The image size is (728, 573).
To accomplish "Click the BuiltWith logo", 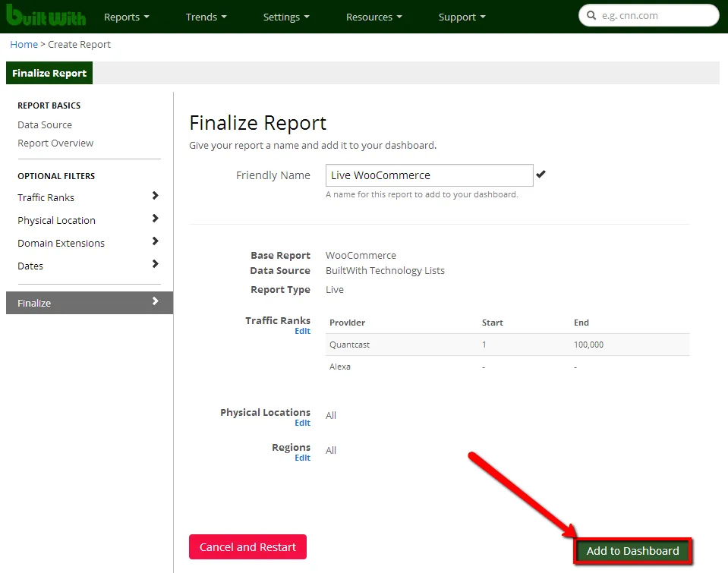I will (x=46, y=16).
